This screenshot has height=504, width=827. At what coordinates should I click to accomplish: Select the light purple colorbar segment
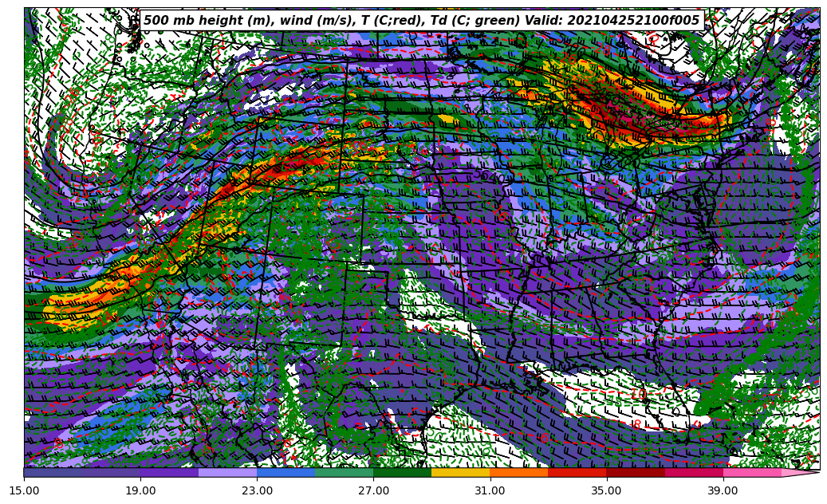(x=227, y=472)
